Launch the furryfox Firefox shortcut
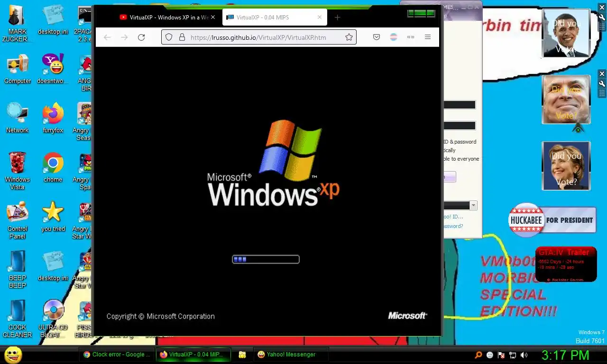 [x=53, y=118]
